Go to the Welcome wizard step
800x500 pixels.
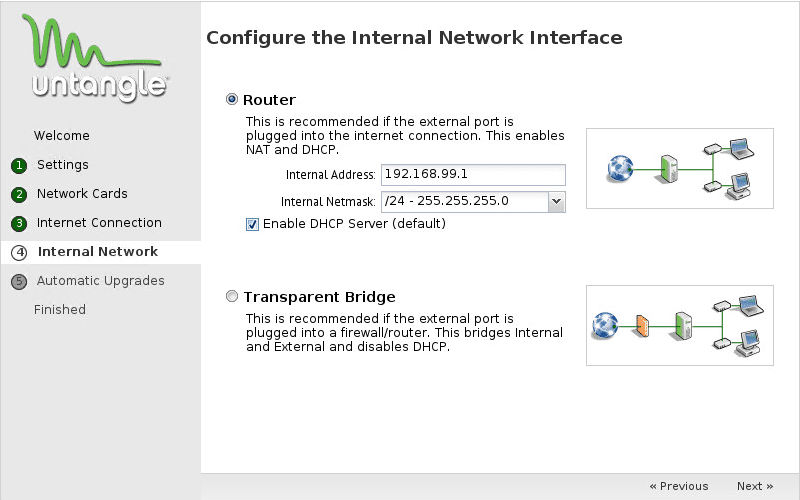62,136
